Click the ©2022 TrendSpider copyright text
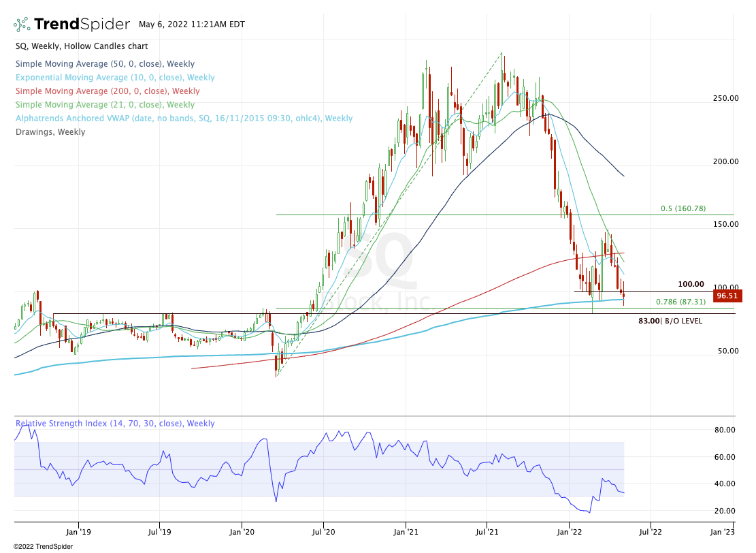The image size is (756, 553). [43, 547]
